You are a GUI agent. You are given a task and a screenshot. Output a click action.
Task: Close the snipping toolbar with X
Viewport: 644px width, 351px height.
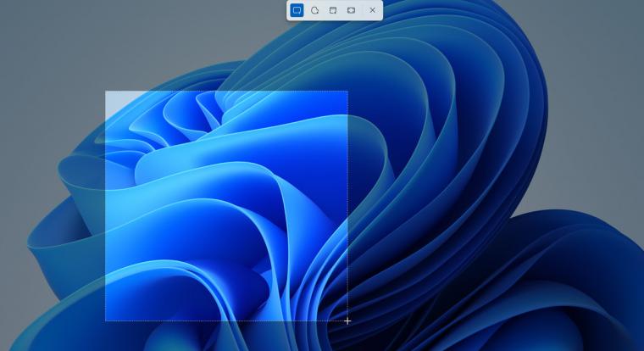click(x=372, y=10)
